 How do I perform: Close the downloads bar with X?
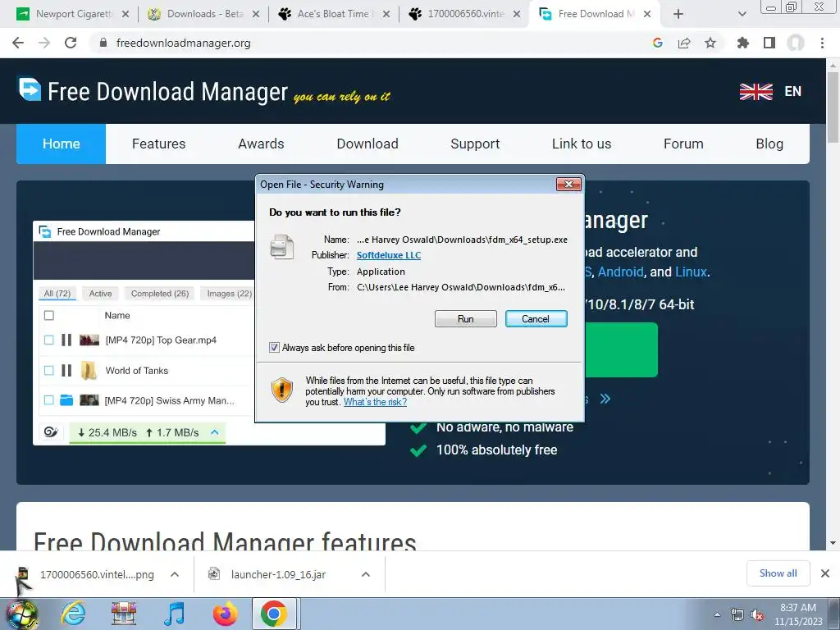(x=825, y=573)
